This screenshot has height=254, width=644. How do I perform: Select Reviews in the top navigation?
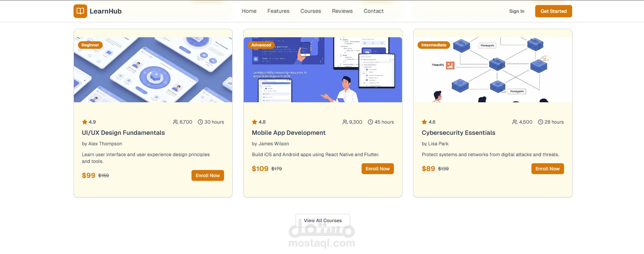342,11
